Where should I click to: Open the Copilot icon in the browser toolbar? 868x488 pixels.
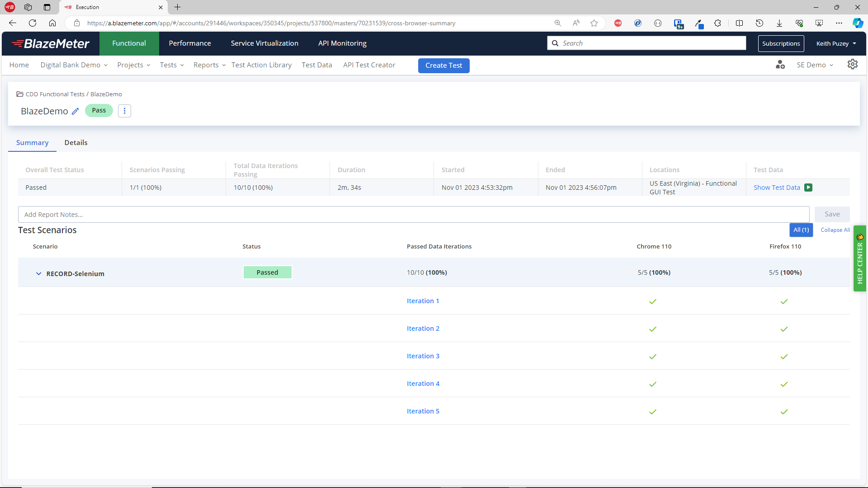coord(858,23)
